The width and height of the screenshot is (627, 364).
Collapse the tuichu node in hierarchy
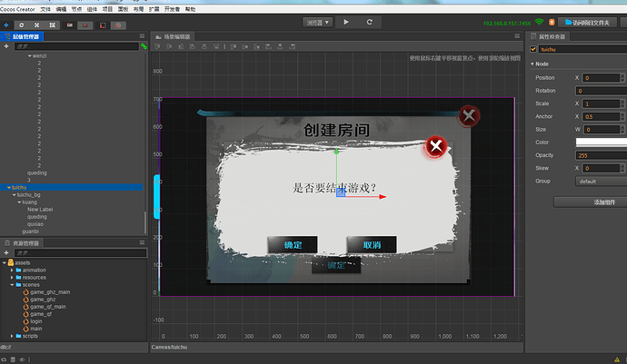click(9, 187)
